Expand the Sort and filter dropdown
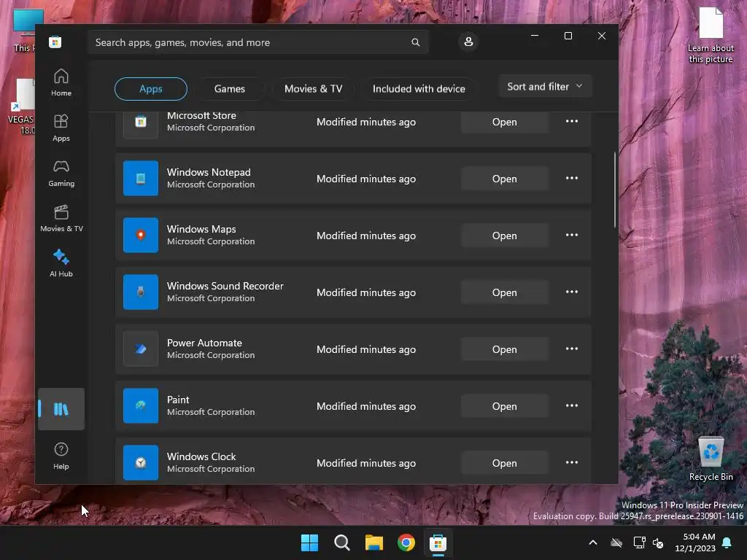This screenshot has height=560, width=747. click(x=545, y=86)
